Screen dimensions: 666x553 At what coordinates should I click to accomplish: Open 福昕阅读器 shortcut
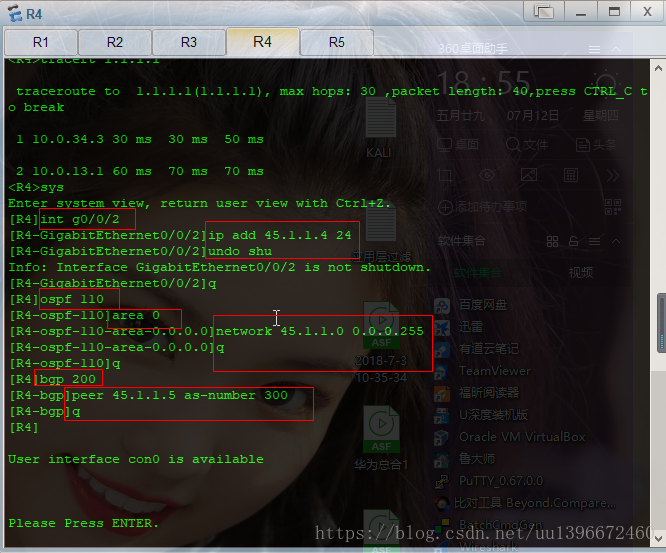477,393
